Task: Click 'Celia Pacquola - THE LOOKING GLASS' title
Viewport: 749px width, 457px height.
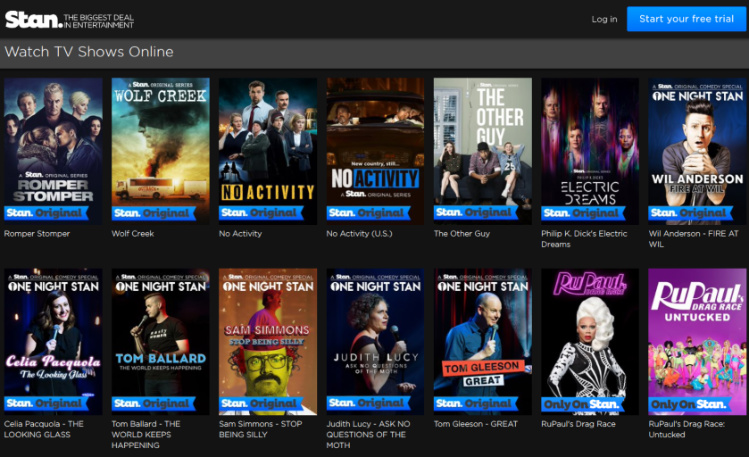Action: click(44, 429)
